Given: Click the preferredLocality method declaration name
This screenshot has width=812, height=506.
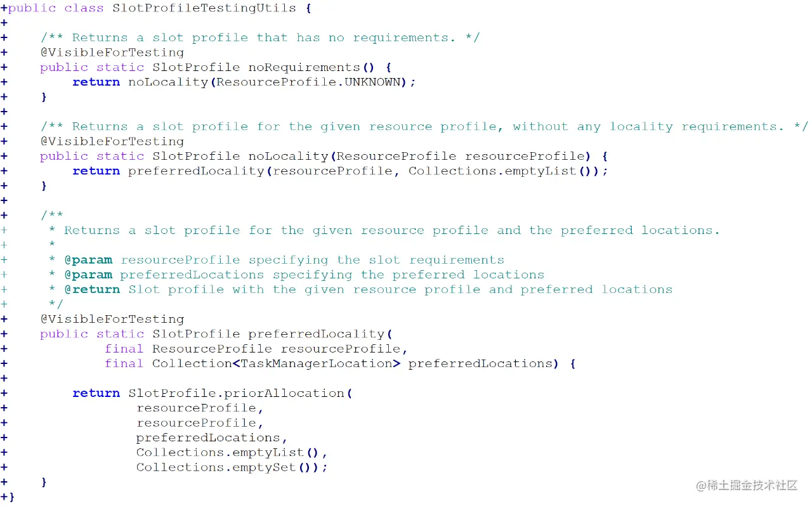Looking at the screenshot, I should 316,334.
